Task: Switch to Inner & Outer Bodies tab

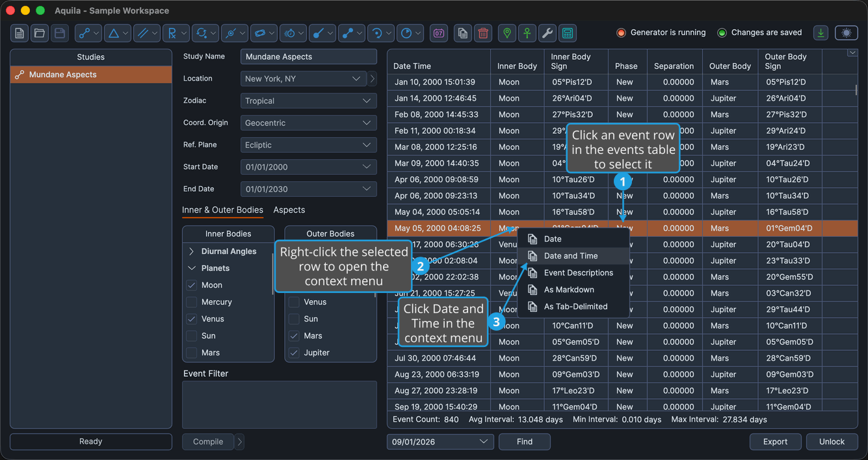Action: 222,210
